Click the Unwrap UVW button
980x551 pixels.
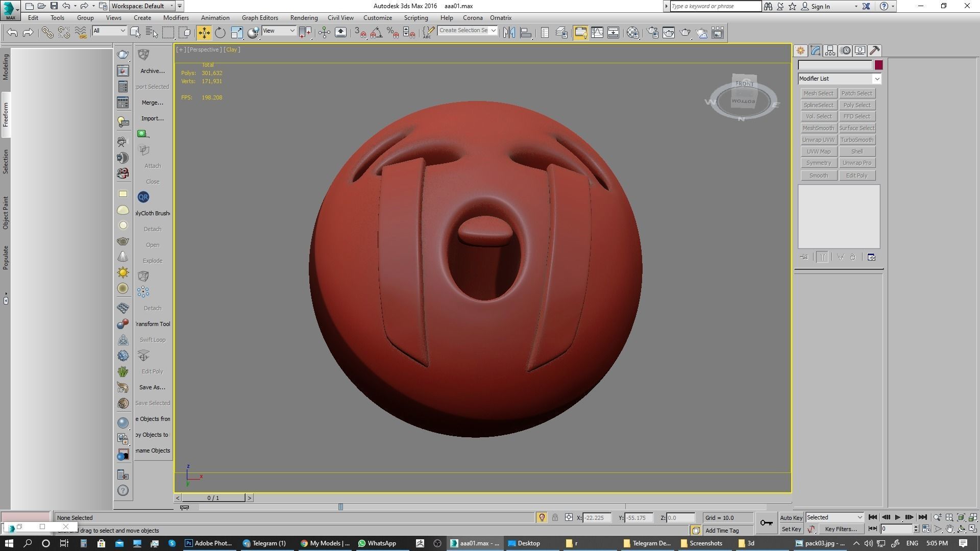818,140
